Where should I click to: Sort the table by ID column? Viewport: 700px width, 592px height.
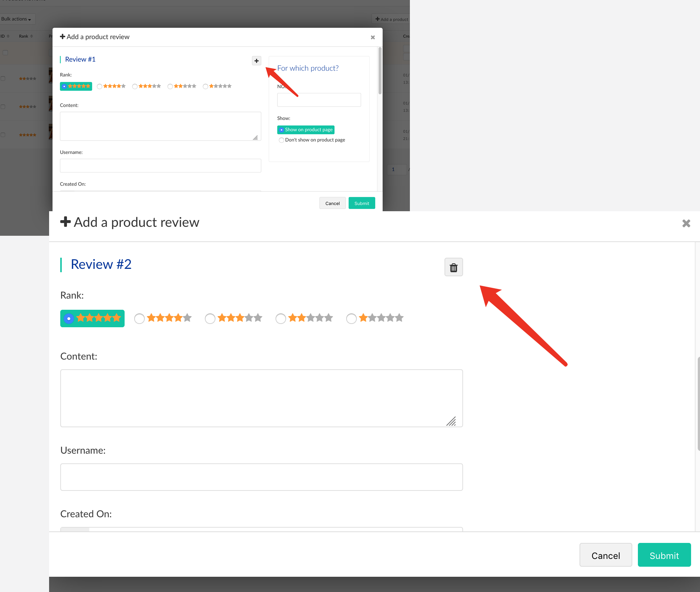[5, 36]
